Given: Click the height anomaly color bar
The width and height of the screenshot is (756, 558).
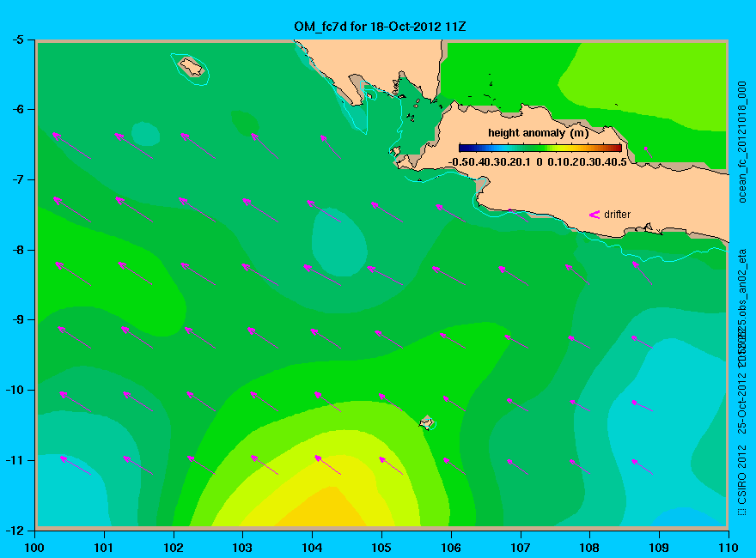Looking at the screenshot, I should (540, 148).
